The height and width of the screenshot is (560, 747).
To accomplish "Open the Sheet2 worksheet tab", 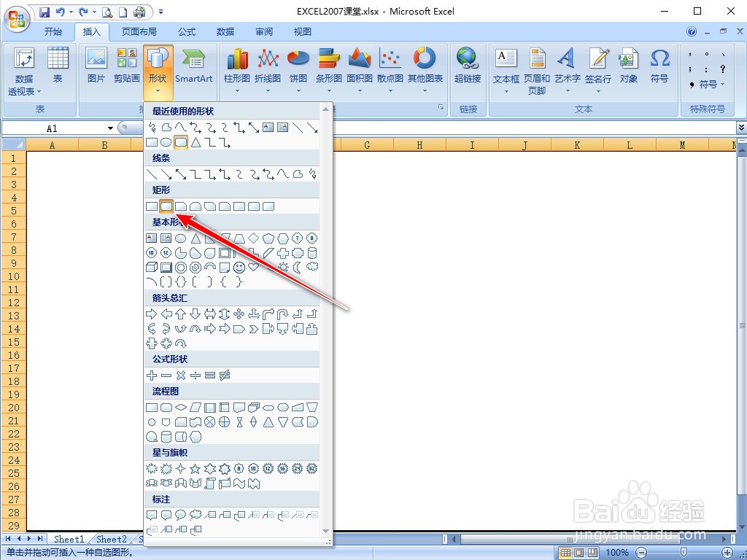I will click(x=111, y=539).
